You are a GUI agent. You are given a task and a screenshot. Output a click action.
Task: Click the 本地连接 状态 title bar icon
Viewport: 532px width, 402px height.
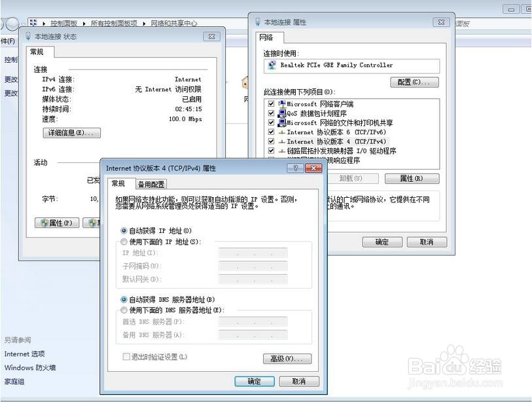point(28,36)
